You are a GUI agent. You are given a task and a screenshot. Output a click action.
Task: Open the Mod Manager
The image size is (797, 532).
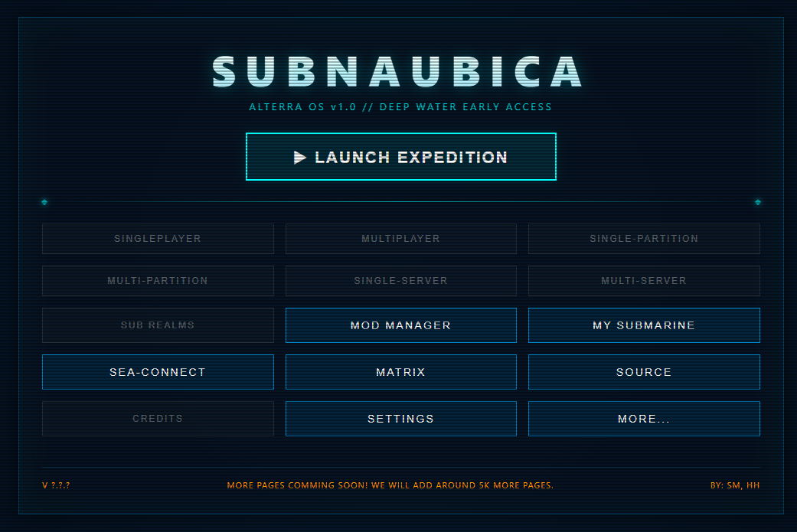[401, 325]
